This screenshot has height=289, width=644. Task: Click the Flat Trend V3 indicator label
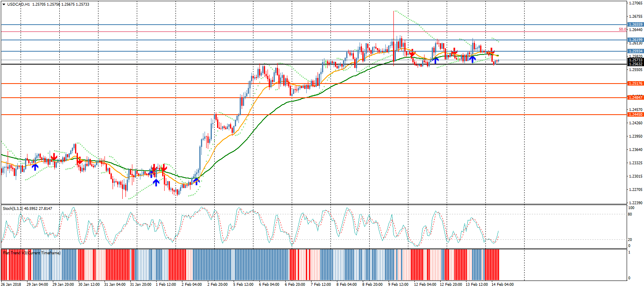[31, 253]
